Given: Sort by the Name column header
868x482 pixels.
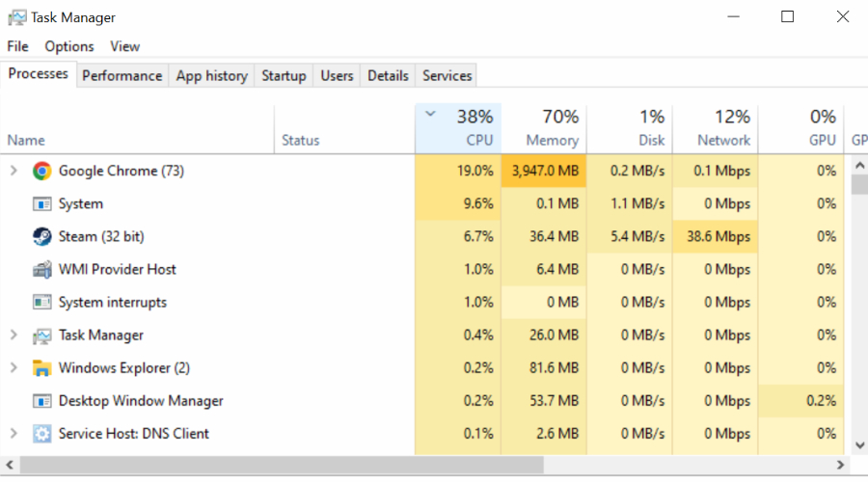Looking at the screenshot, I should [137, 129].
